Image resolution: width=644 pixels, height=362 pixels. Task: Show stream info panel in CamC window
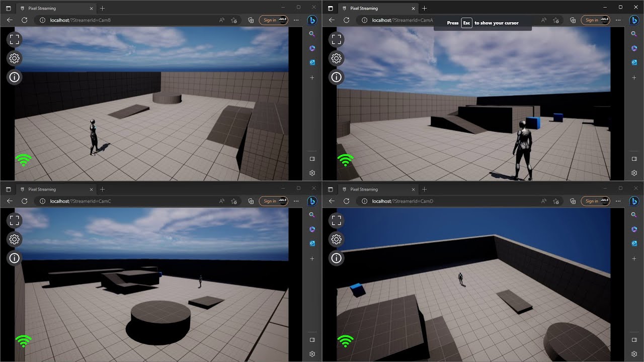click(15, 258)
